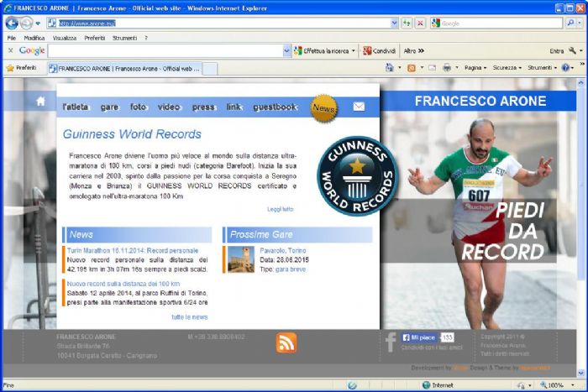Click the browser Forward arrow button
This screenshot has width=588, height=392.
point(26,24)
